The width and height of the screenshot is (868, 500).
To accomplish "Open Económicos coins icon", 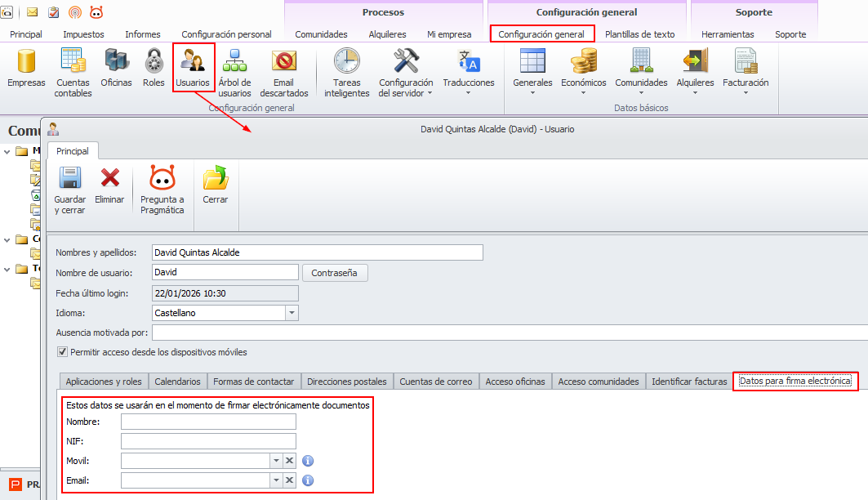I will [584, 61].
